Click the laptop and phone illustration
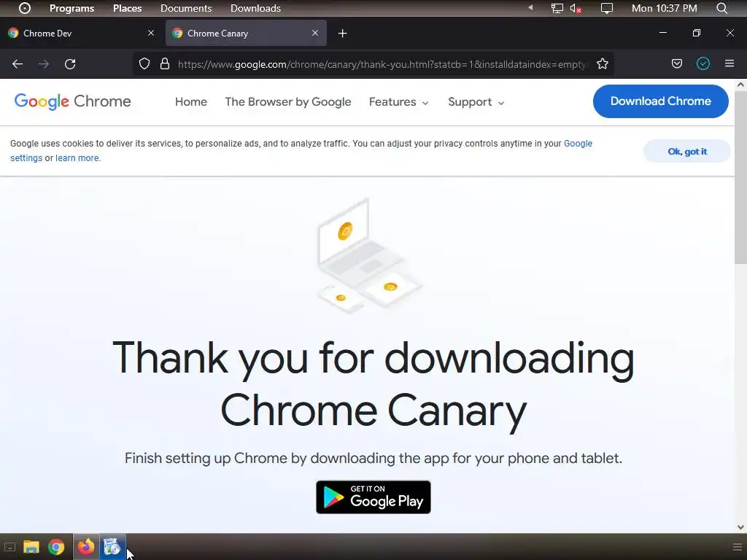 pyautogui.click(x=369, y=256)
